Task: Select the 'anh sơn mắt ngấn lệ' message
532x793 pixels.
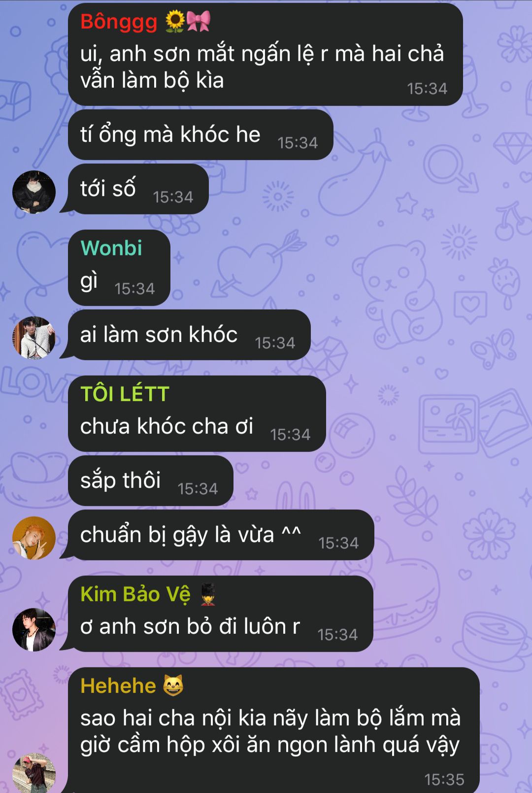Action: click(265, 54)
